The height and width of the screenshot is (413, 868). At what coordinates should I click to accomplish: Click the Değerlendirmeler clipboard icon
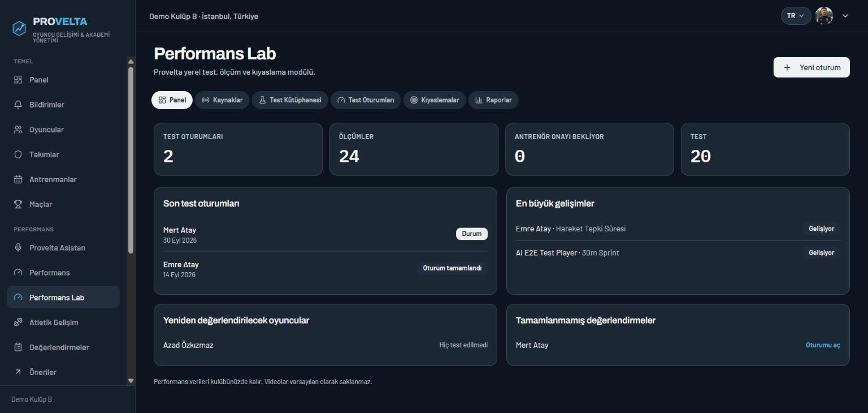click(18, 347)
